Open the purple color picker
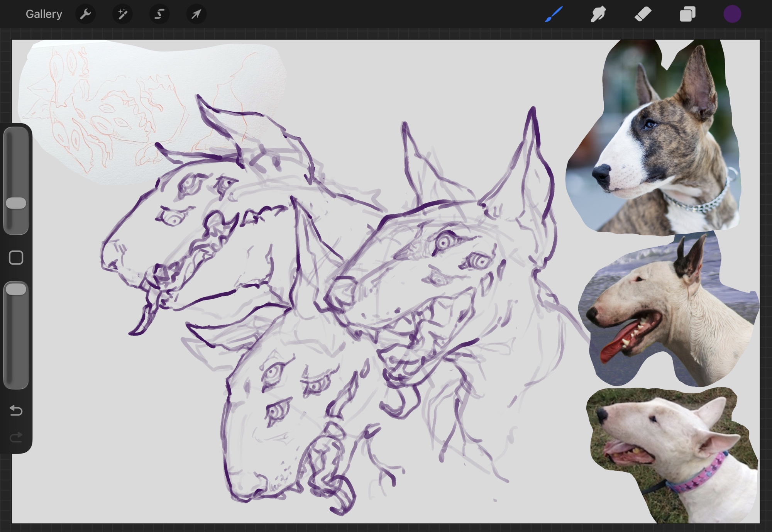 pos(732,15)
